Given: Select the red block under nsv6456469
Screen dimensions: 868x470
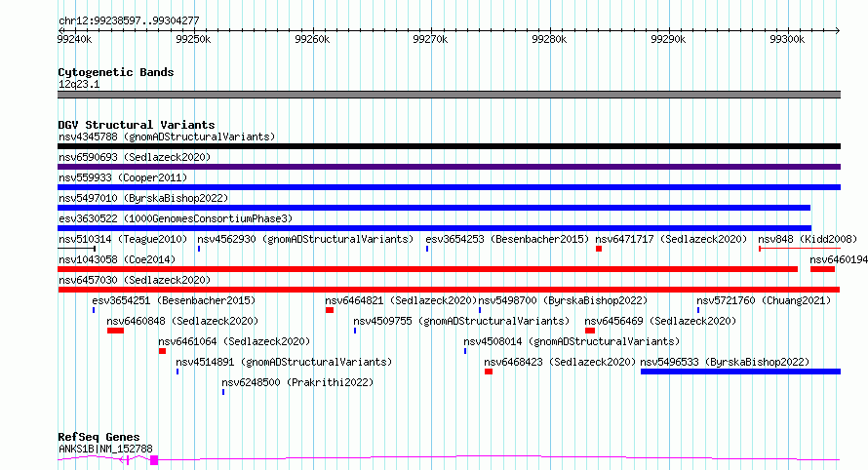Looking at the screenshot, I should click(590, 332).
